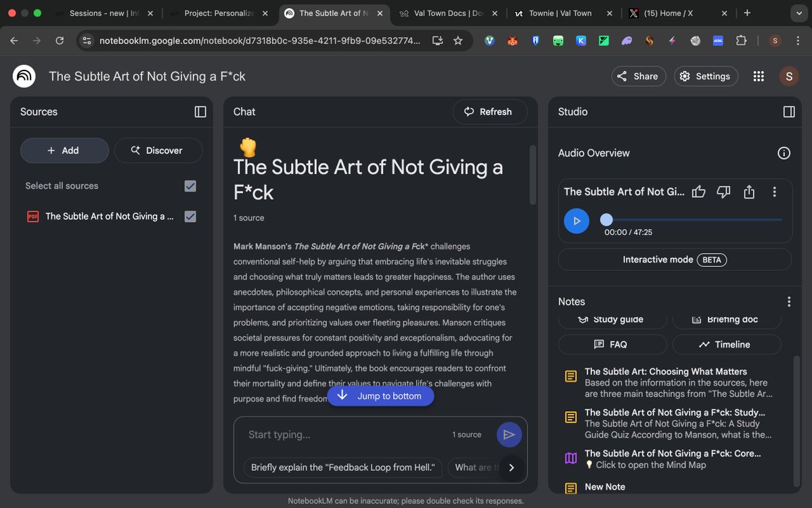Open Google apps grid
812x508 pixels.
759,77
